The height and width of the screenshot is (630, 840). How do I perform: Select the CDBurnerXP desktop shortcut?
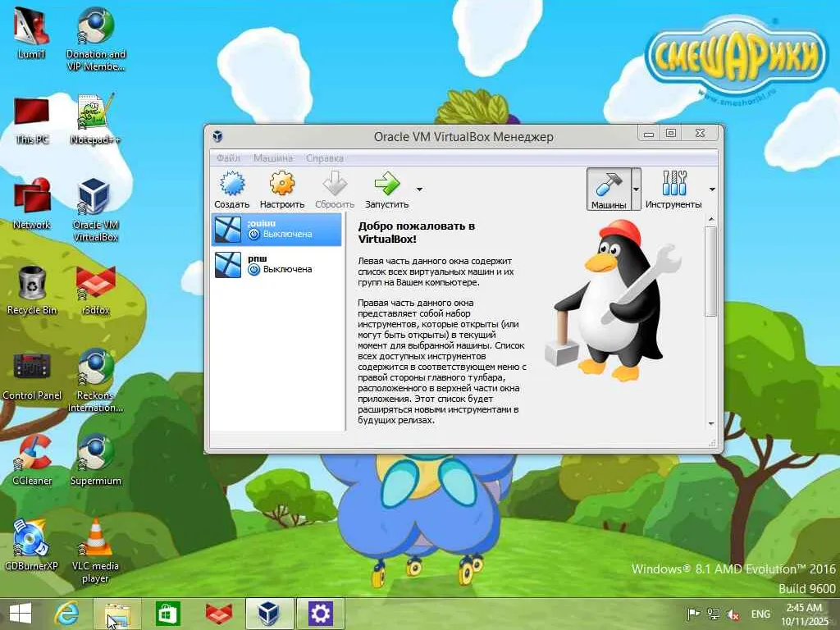31,546
